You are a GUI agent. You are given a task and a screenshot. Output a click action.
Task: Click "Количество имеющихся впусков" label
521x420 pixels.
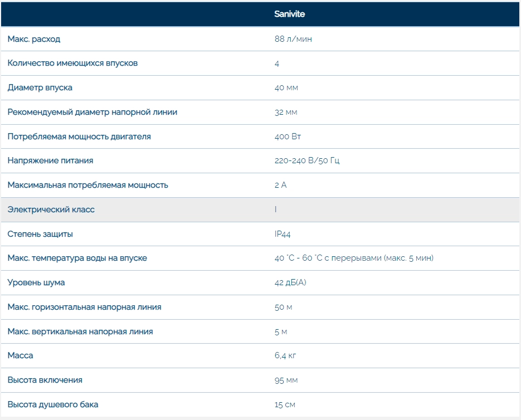tap(72, 63)
